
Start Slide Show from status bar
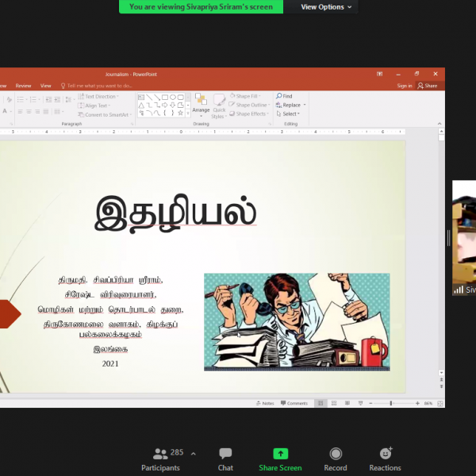(x=361, y=403)
